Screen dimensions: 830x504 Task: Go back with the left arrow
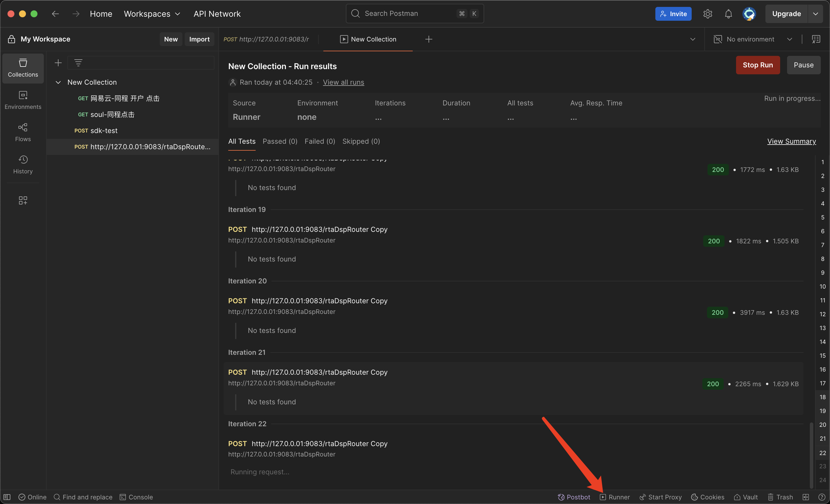coord(55,14)
